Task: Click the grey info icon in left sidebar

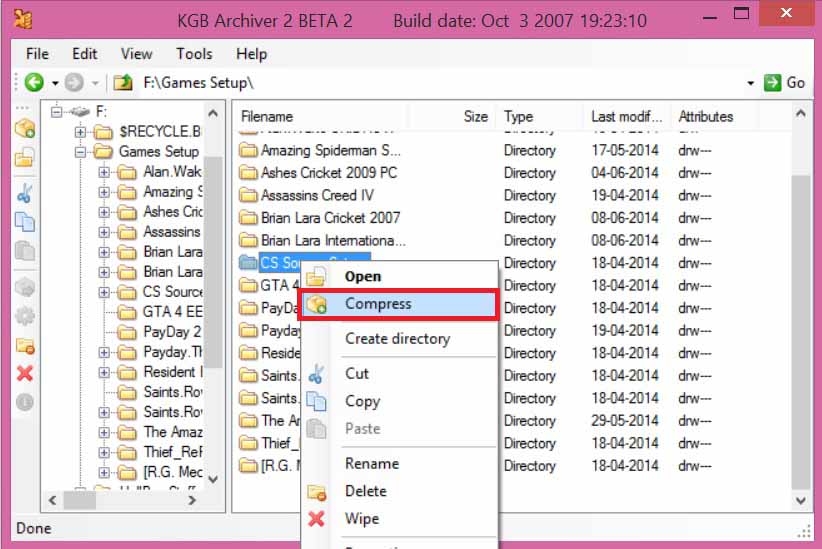Action: tap(25, 402)
